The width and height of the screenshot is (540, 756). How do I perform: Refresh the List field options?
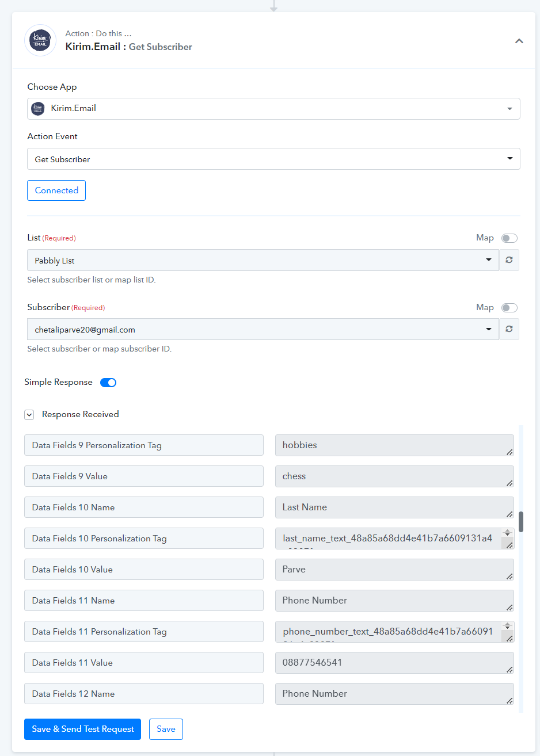coord(509,260)
